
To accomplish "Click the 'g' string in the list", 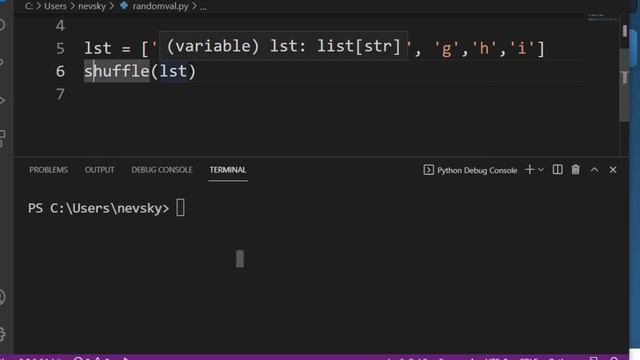I will tap(447, 49).
